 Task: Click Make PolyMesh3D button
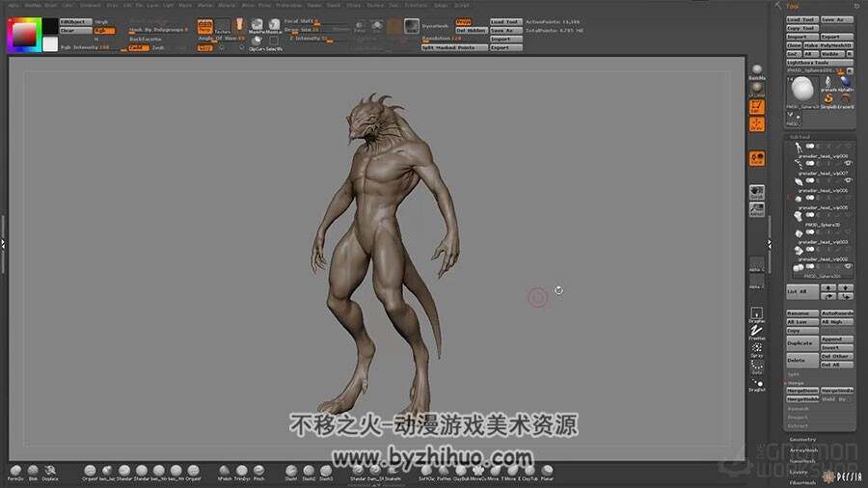(x=828, y=45)
